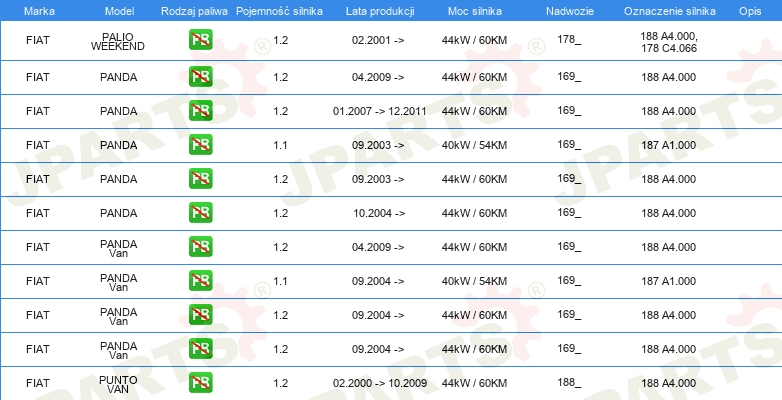Click 1.1 capacity in PANDA Van row

pyautogui.click(x=280, y=281)
